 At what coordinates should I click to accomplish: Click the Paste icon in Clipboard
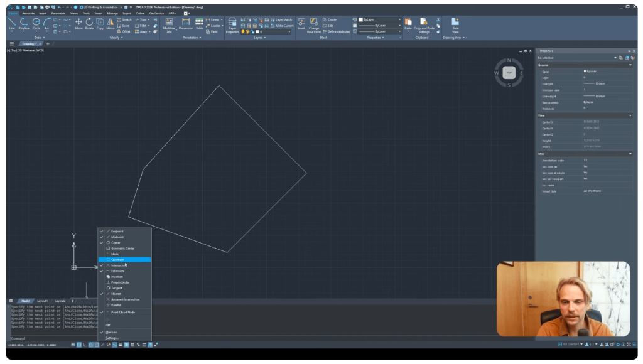[408, 24]
